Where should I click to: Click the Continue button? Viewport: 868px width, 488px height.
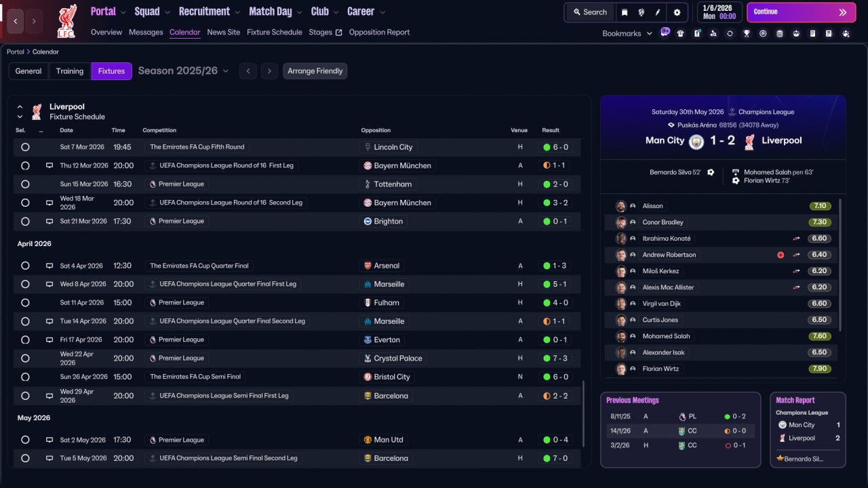click(x=801, y=12)
